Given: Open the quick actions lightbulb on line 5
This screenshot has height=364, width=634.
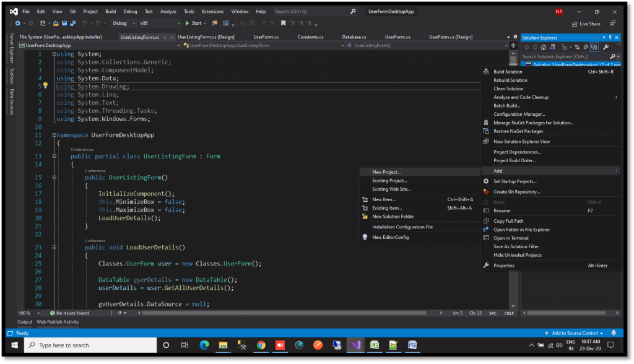Looking at the screenshot, I should 45,87.
